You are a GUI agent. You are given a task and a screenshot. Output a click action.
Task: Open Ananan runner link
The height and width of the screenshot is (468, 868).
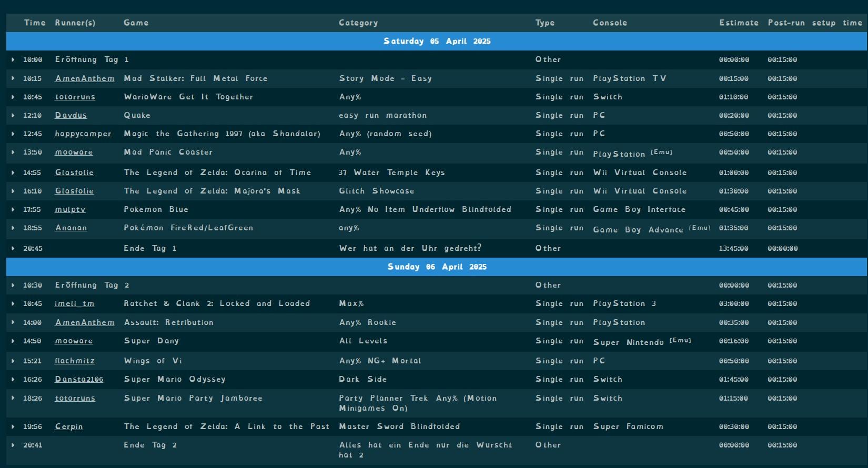click(71, 228)
